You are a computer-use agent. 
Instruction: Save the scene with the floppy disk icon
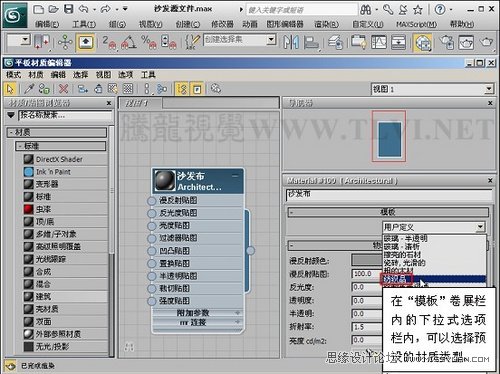click(x=68, y=9)
